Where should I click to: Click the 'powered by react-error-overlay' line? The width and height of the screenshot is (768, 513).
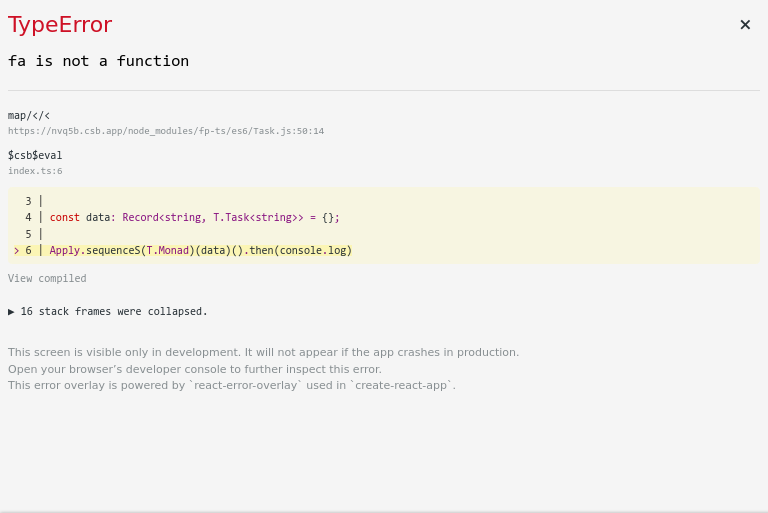(232, 385)
